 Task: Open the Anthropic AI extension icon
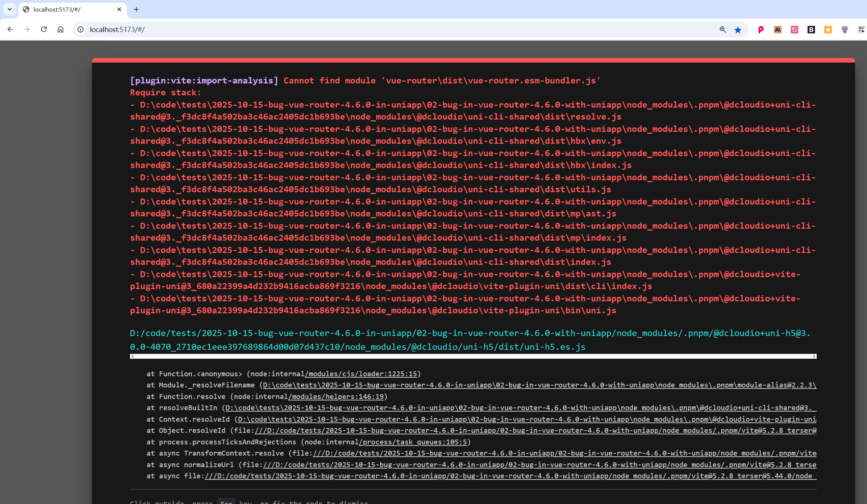[x=778, y=30]
